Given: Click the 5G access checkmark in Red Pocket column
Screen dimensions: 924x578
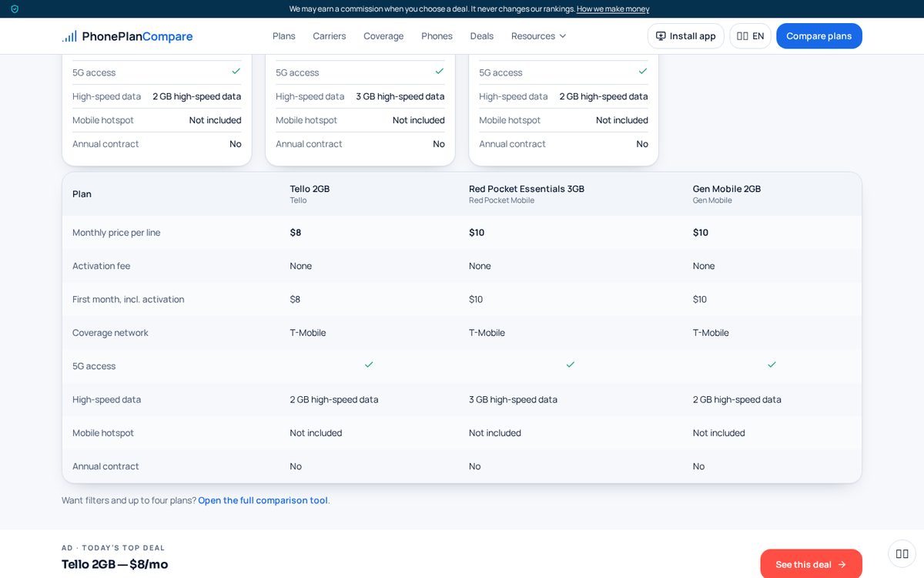Looking at the screenshot, I should (x=571, y=365).
